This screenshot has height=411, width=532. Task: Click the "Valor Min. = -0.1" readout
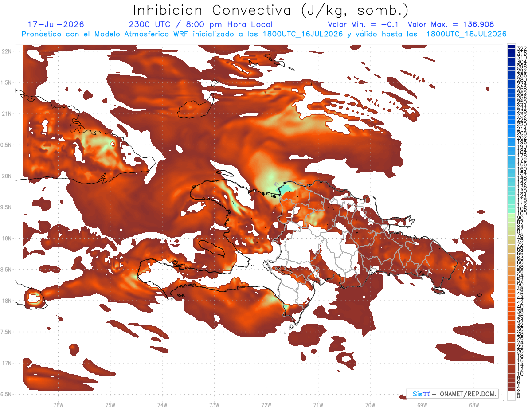364,24
